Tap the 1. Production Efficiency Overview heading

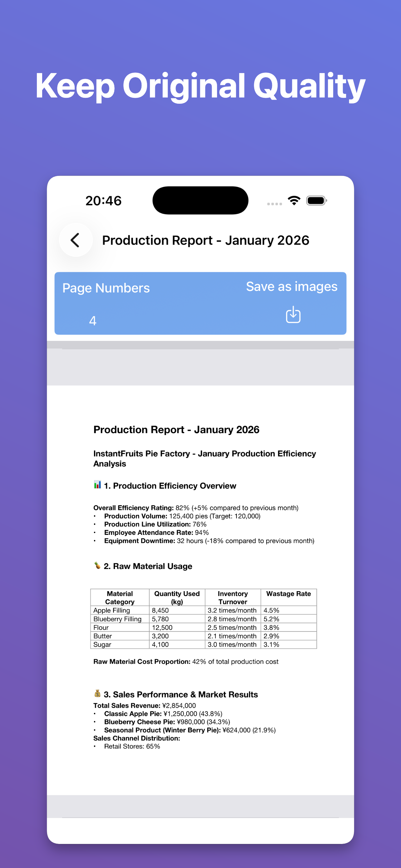[170, 486]
